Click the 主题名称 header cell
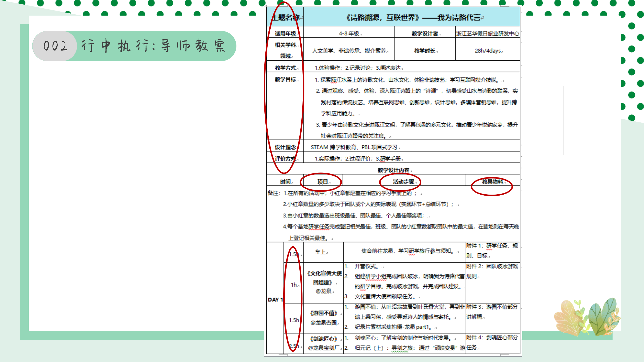This screenshot has height=362, width=644. click(x=285, y=17)
